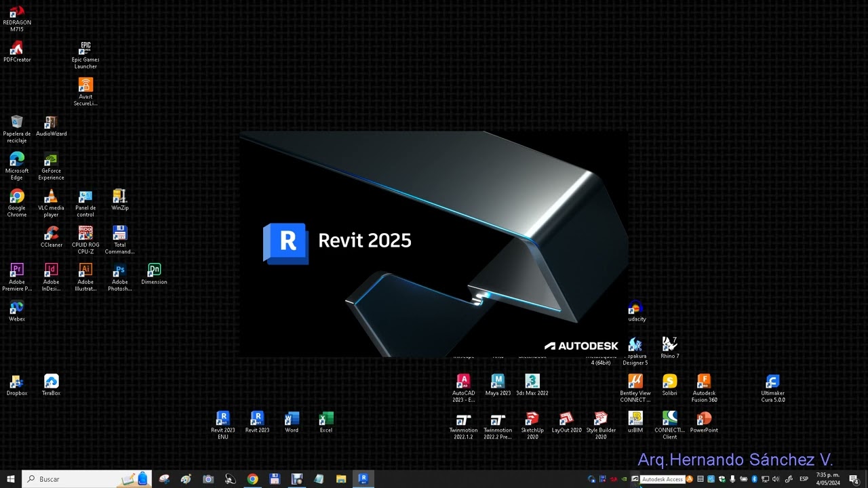Open Bluetooth tray icon
The image size is (868, 488).
point(754,479)
